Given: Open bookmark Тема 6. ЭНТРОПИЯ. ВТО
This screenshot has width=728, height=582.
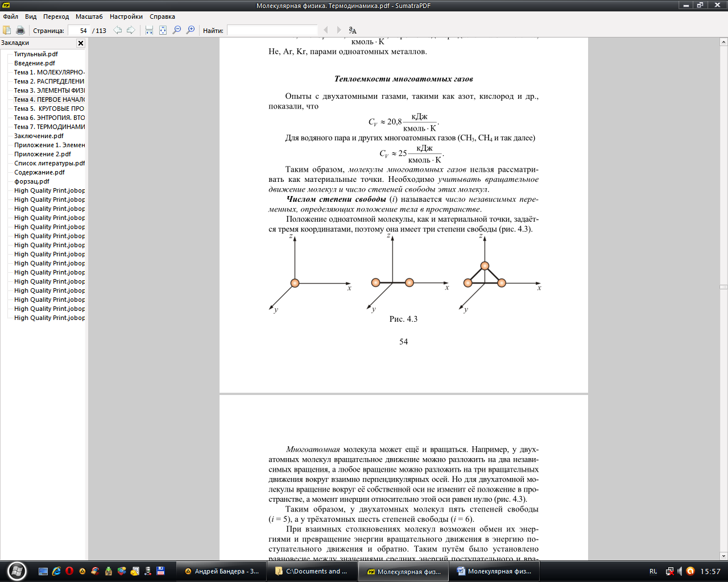Looking at the screenshot, I should [x=49, y=118].
